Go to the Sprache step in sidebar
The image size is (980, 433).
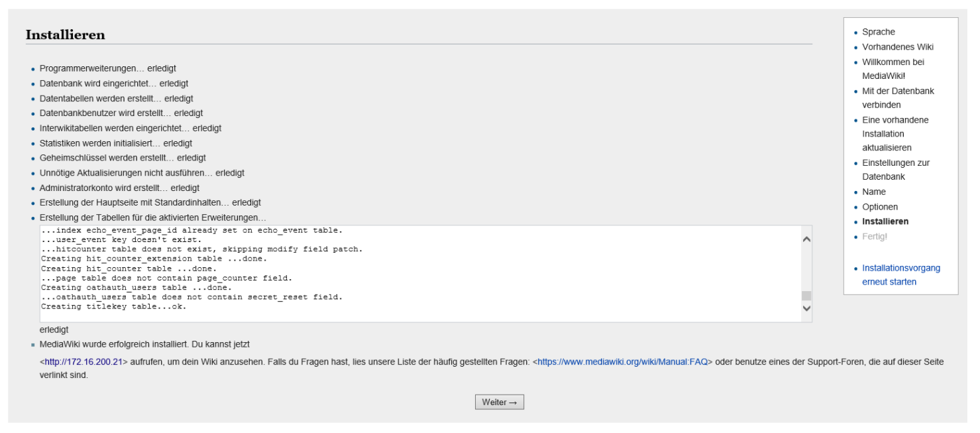[x=879, y=32]
